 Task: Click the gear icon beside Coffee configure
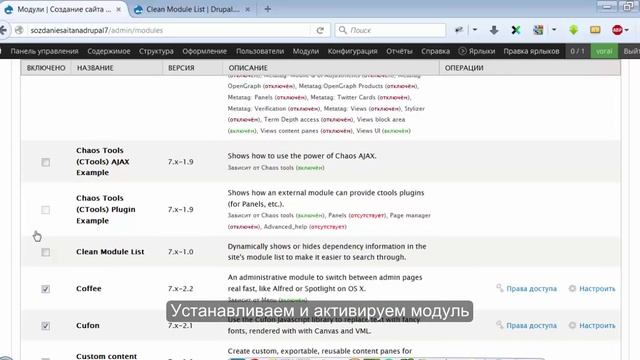[x=572, y=288]
